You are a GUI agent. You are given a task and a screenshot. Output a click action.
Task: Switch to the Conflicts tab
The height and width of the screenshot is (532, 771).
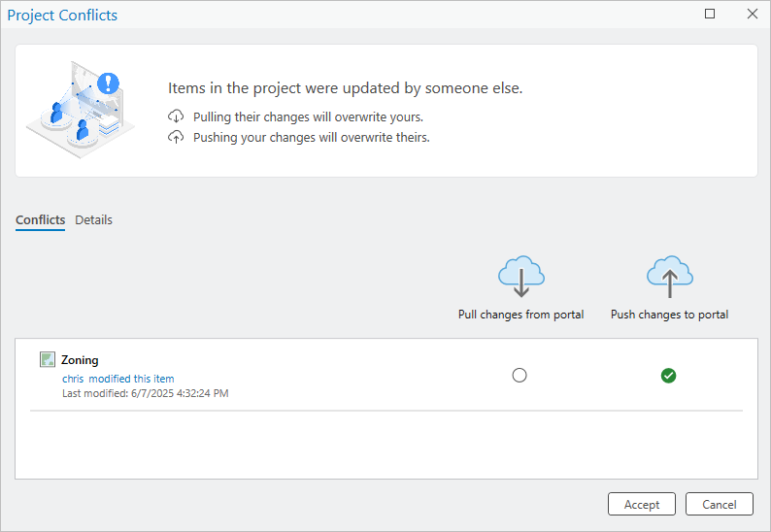point(40,220)
